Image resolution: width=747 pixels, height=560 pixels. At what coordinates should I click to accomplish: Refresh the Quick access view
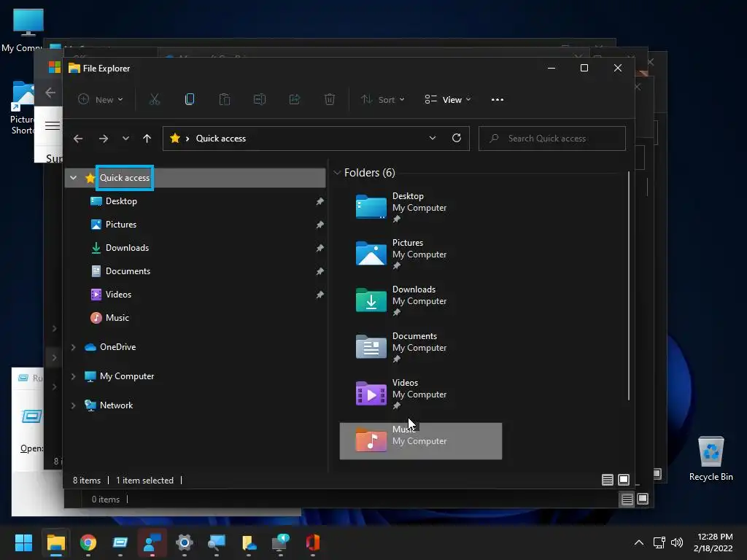(x=457, y=138)
